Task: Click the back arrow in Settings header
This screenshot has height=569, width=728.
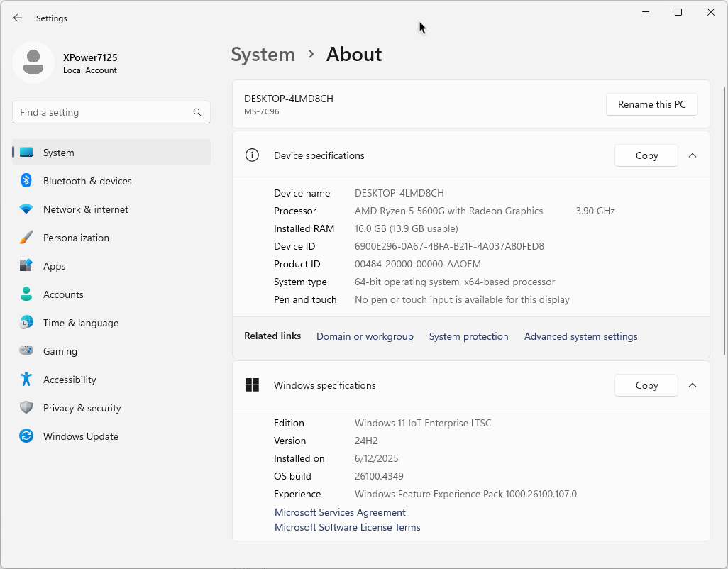Action: [x=18, y=18]
